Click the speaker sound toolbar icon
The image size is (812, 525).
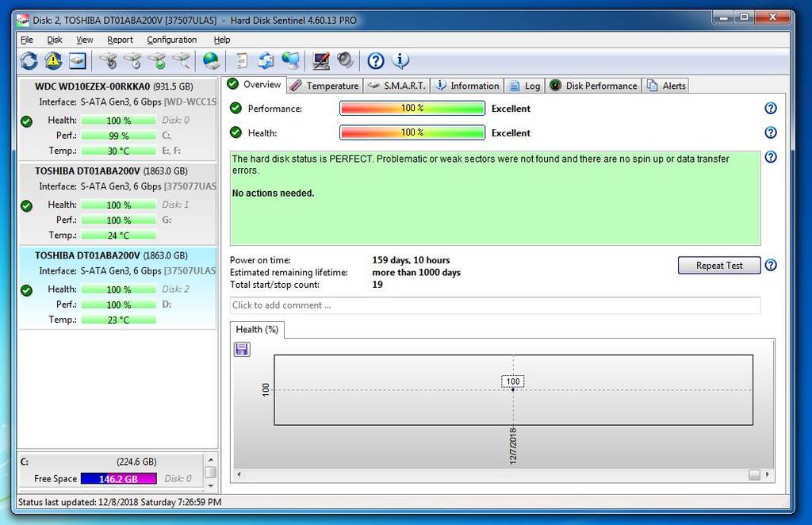(346, 60)
